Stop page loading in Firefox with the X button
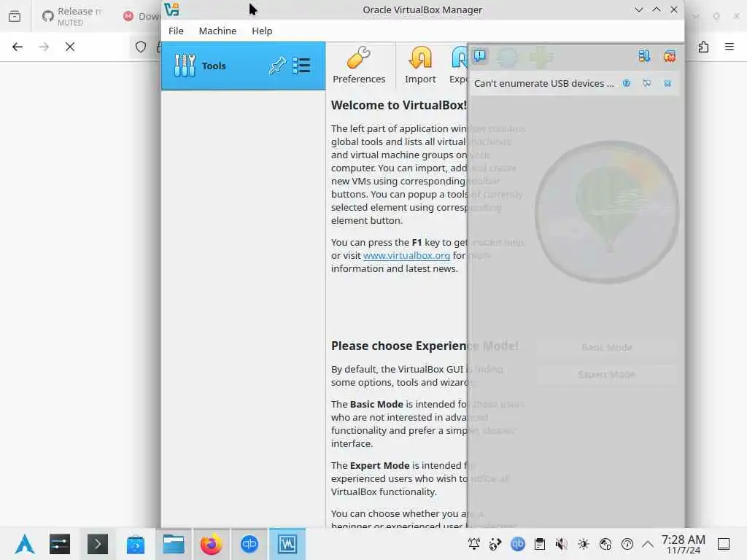 tap(70, 47)
